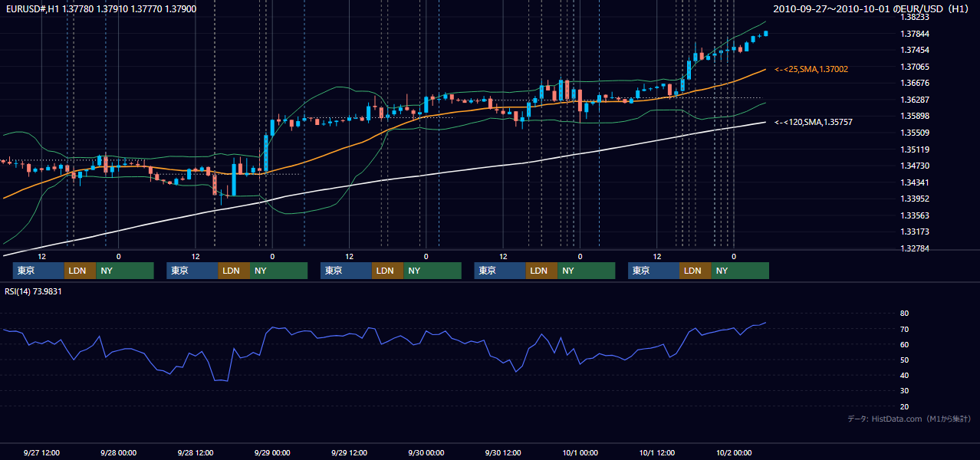
Task: Click price axis value 1.33563
Action: pos(914,215)
